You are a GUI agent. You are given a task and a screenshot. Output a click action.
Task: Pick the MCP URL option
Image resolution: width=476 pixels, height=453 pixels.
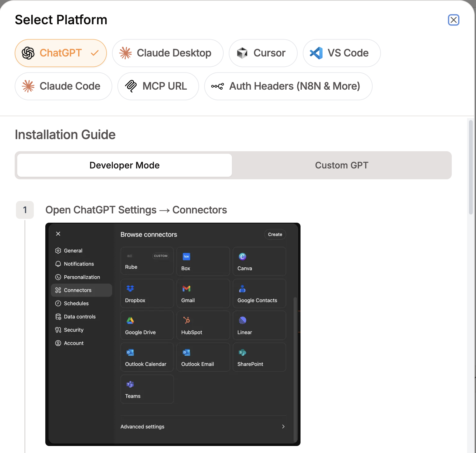158,86
